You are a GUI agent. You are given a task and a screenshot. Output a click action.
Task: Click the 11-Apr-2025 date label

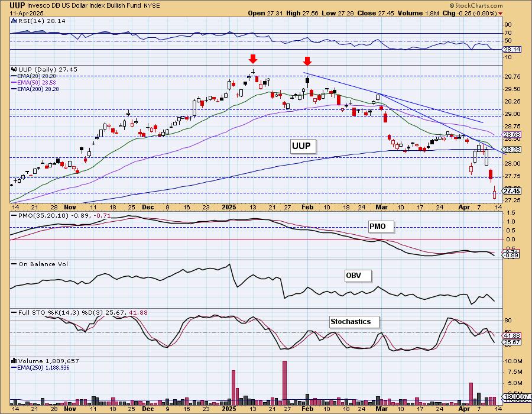(27, 13)
